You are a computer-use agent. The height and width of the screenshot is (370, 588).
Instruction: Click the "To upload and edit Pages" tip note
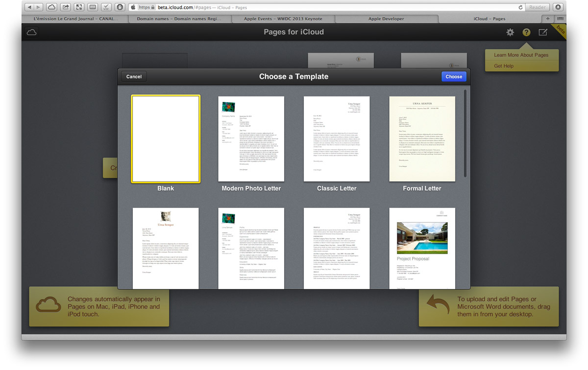click(x=489, y=307)
